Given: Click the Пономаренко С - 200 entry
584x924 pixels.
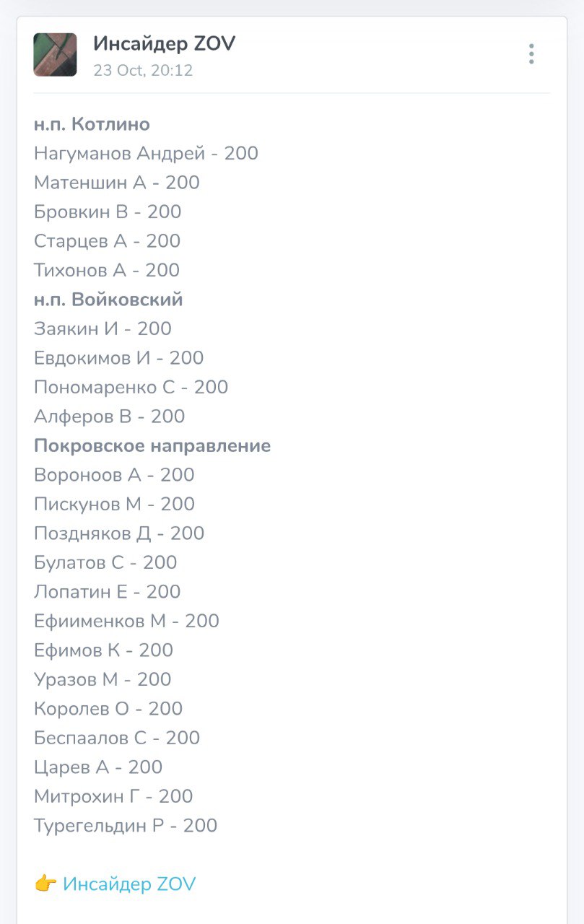Looking at the screenshot, I should (131, 387).
